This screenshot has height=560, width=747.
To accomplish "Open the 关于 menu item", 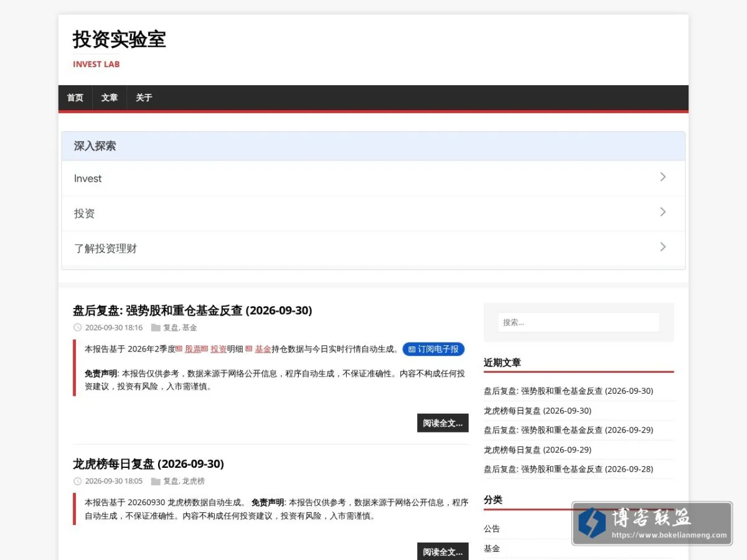I will point(144,98).
